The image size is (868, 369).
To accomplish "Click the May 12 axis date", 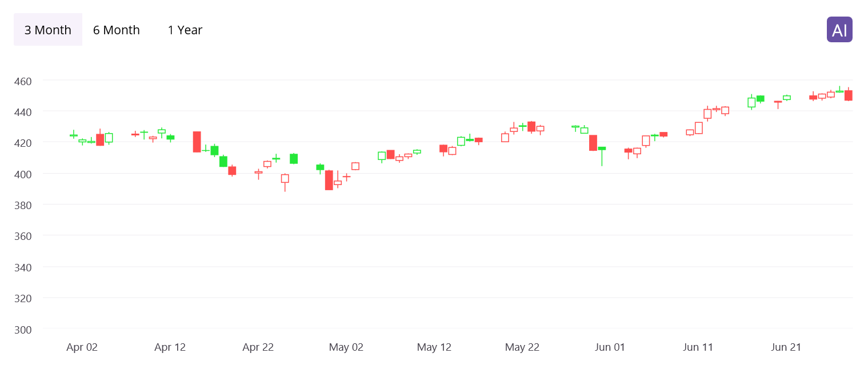I will pyautogui.click(x=434, y=347).
